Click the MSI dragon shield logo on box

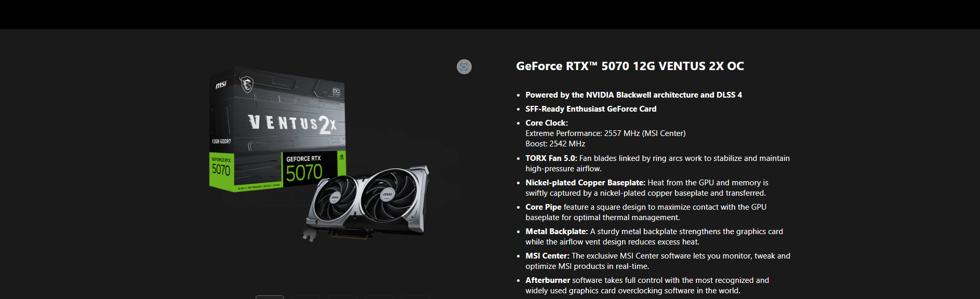(247, 84)
